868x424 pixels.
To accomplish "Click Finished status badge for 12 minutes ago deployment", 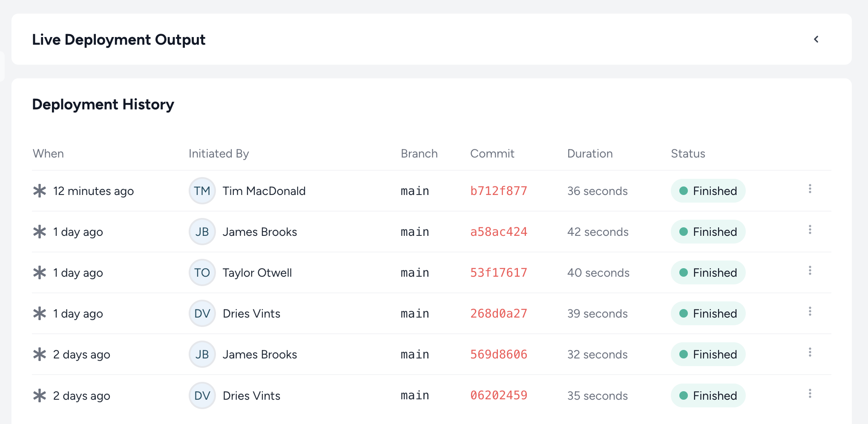I will (x=708, y=191).
